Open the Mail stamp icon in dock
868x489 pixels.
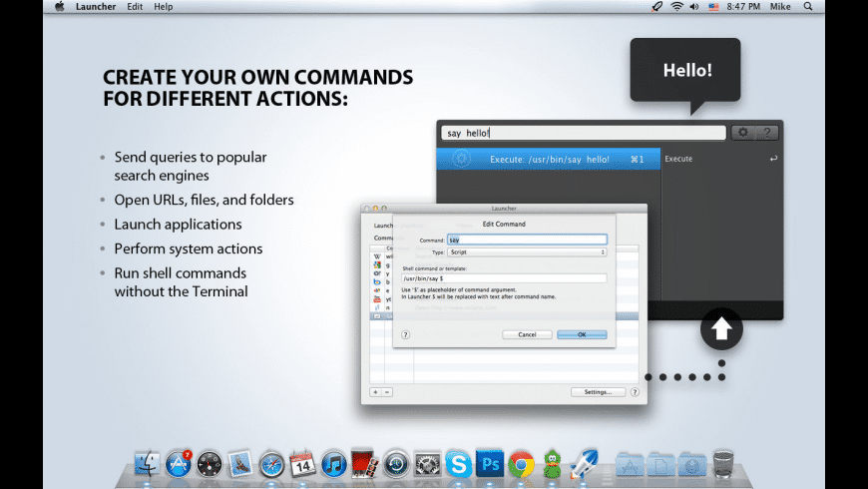(x=240, y=464)
